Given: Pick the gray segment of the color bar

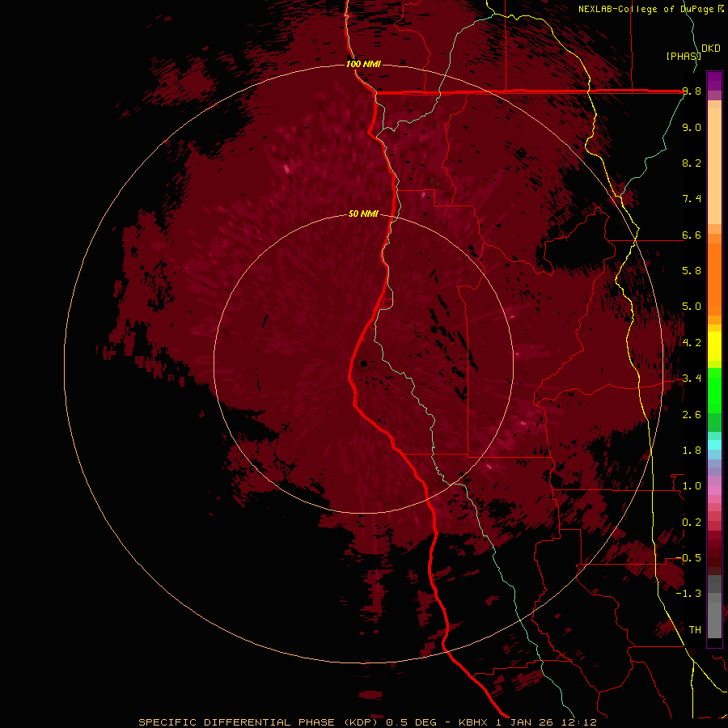Looking at the screenshot, I should point(714,608).
